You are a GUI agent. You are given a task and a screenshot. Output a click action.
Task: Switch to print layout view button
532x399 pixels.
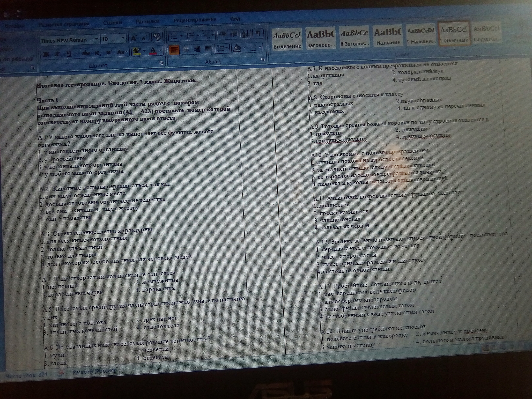point(486,348)
